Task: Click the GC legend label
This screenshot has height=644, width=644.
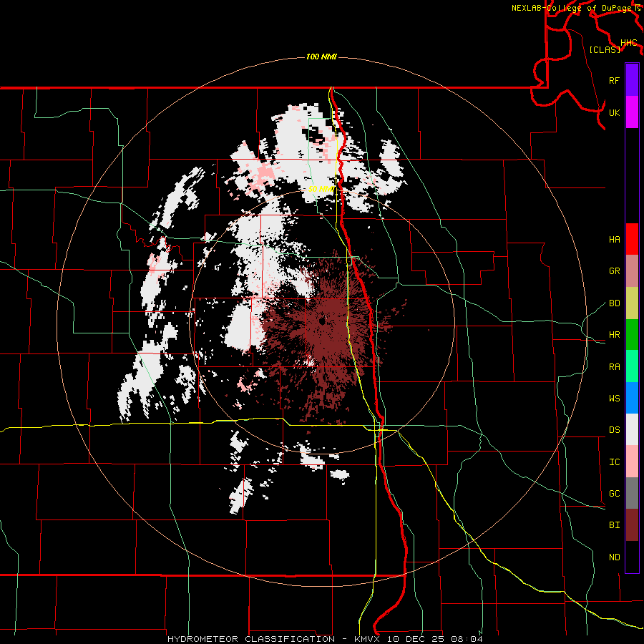Action: click(x=615, y=493)
